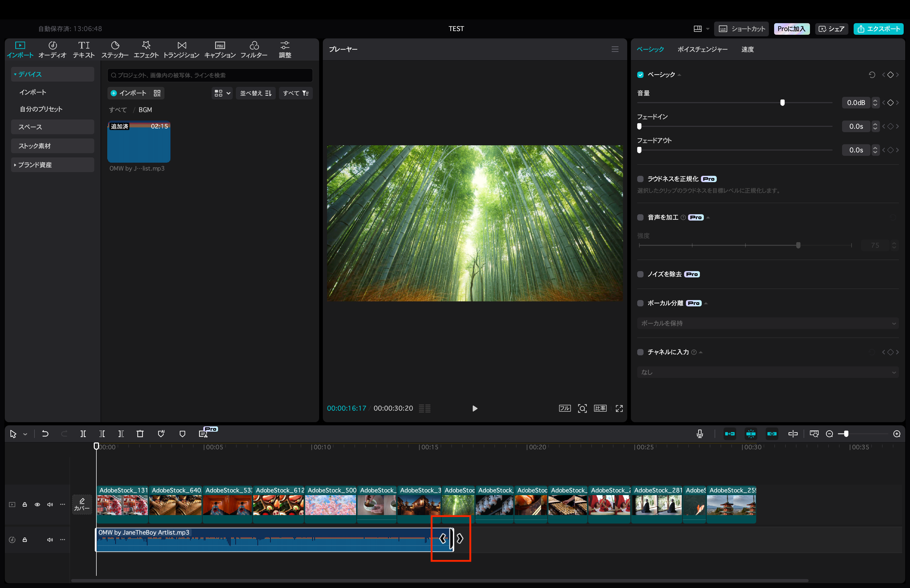Click the delete left trim tool
The width and height of the screenshot is (910, 588).
click(102, 434)
